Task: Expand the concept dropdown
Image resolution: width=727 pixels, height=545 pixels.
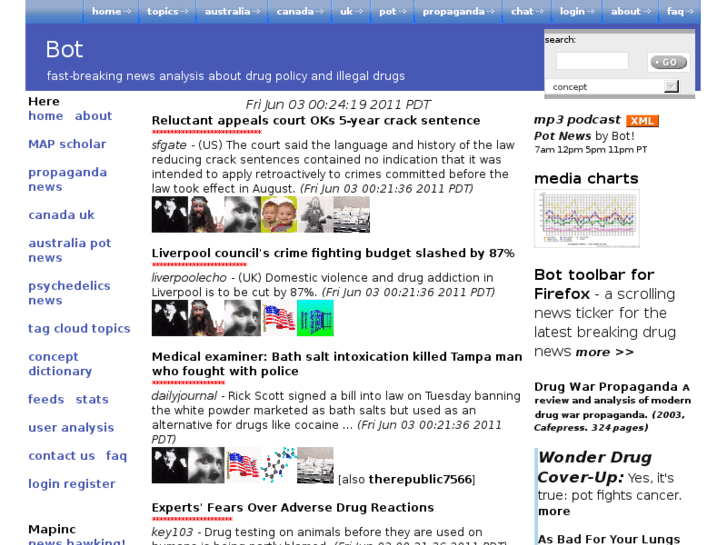Action: coord(671,87)
